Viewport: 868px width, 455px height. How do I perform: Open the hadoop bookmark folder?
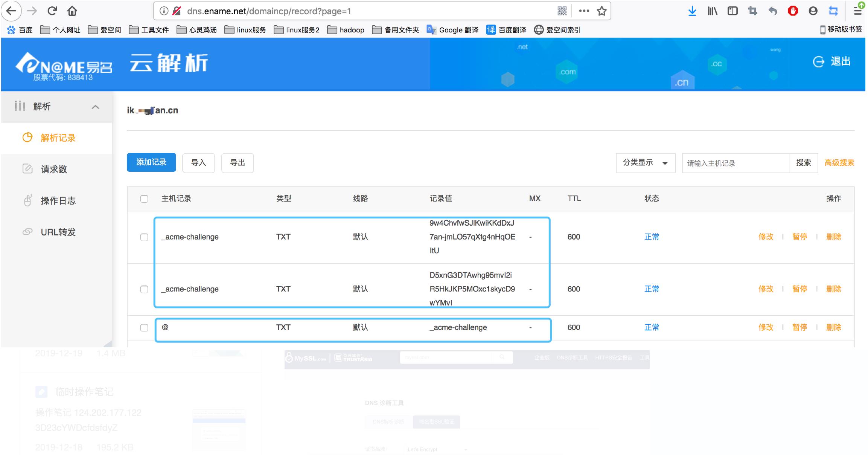coord(346,30)
